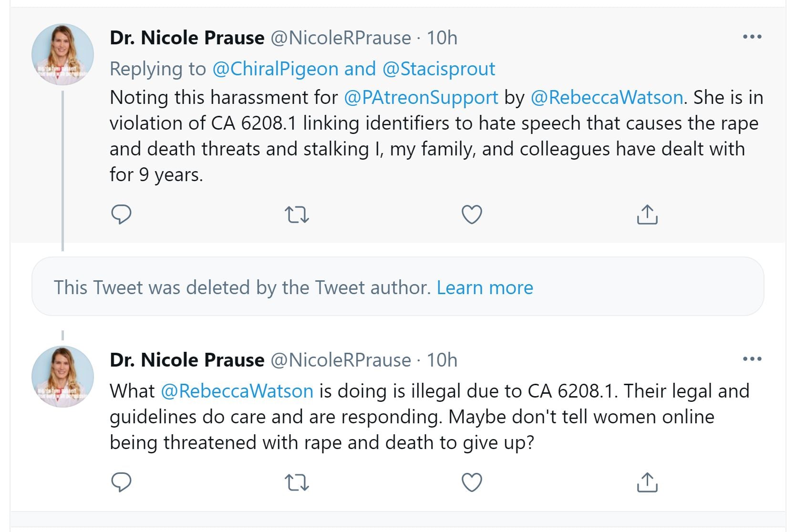Like the second tweet about guidelines responding
The image size is (796, 532).
click(472, 482)
